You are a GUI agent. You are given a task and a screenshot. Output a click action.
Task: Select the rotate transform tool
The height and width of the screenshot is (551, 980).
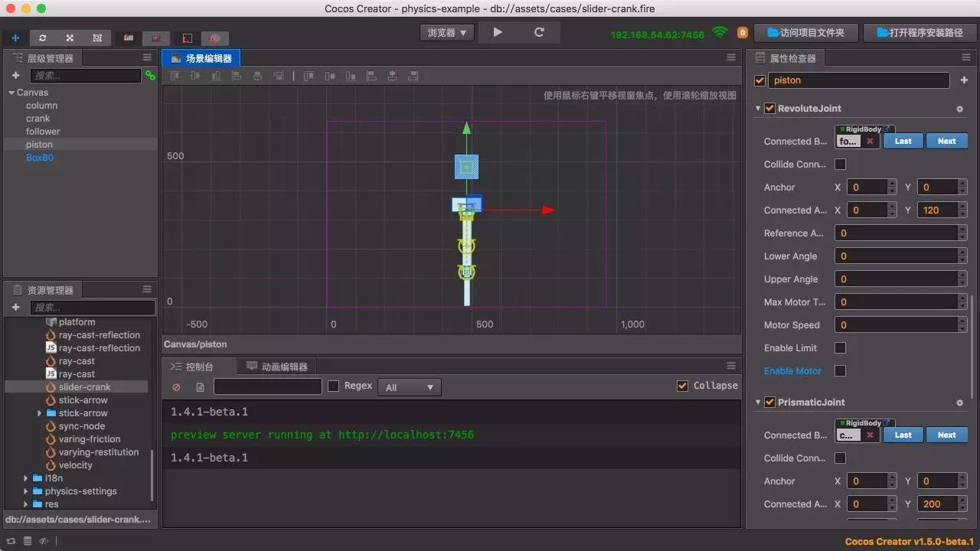pos(43,37)
